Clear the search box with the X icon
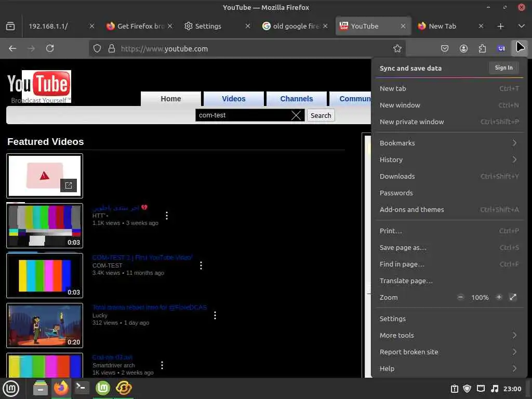This screenshot has height=399, width=532. click(x=296, y=115)
